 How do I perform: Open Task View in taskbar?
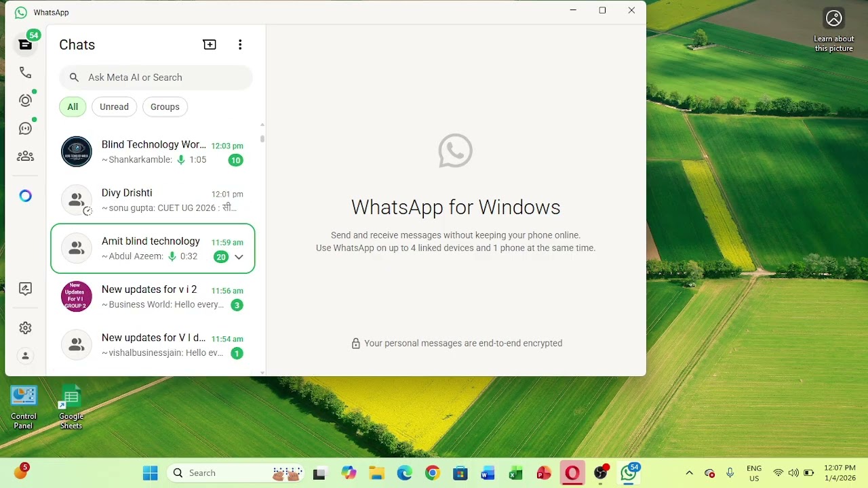320,473
